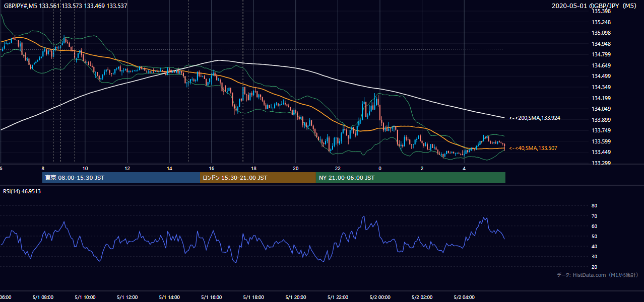The image size is (644, 302).
Task: Click the 133.899 price axis label
Action: pyautogui.click(x=601, y=120)
